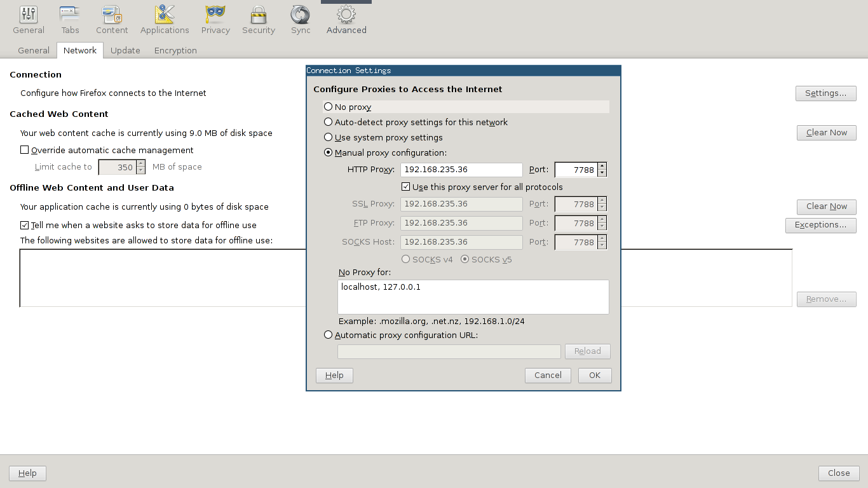
Task: Open the Security padlock icon
Action: coord(258,15)
